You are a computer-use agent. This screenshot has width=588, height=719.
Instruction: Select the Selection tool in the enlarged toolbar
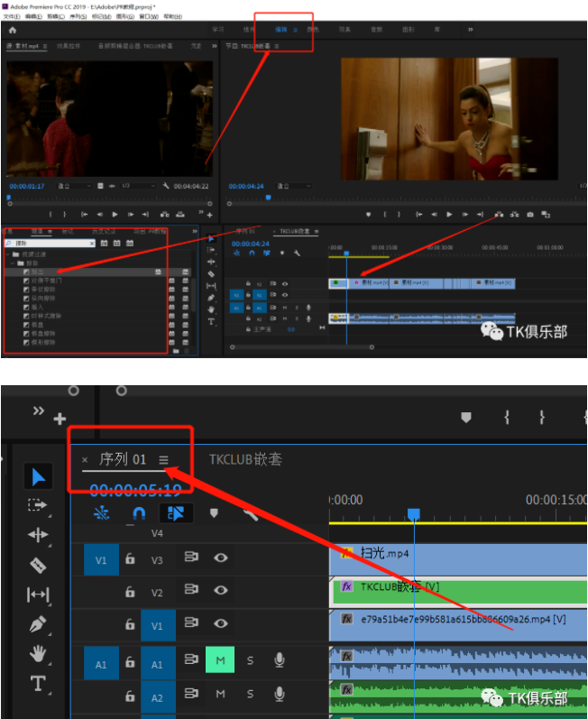[39, 477]
